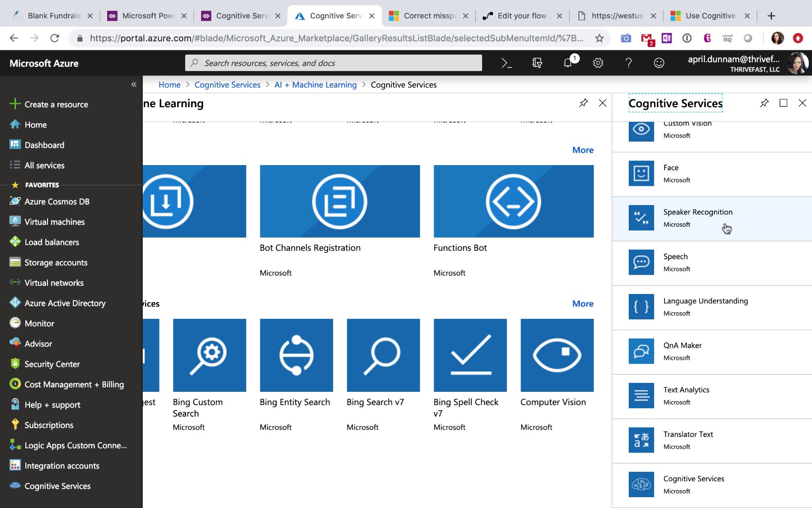Image resolution: width=812 pixels, height=508 pixels.
Task: Select Text Analytics service
Action: click(x=712, y=396)
